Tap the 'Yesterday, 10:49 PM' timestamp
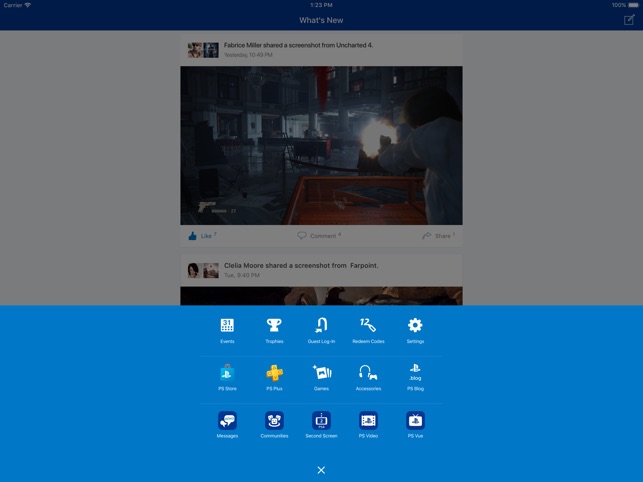643x482 pixels. pos(248,55)
